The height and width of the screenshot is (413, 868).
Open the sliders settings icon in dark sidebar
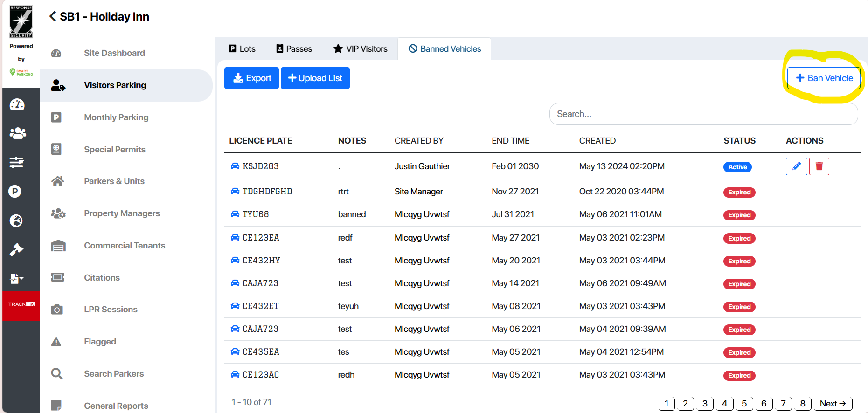pos(17,162)
